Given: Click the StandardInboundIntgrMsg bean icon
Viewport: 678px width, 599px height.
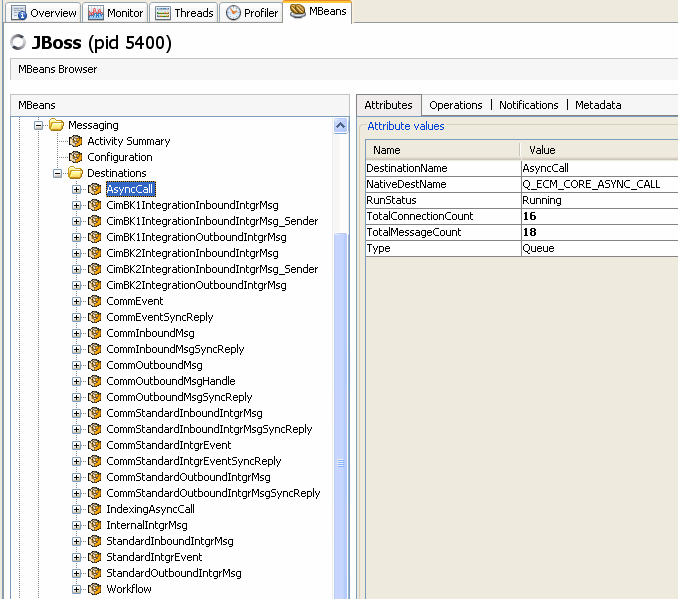Looking at the screenshot, I should click(x=95, y=541).
